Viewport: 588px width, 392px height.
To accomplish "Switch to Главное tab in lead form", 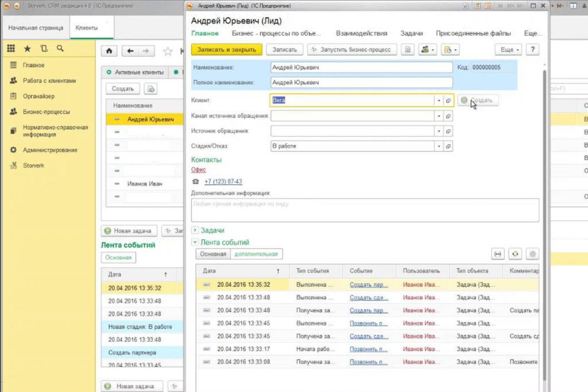I will pos(205,33).
